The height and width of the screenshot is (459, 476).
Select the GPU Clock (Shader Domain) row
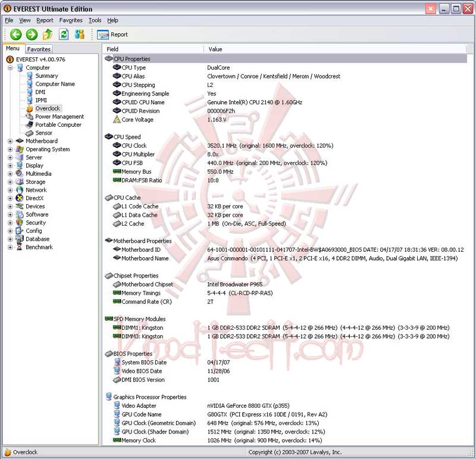pos(286,432)
